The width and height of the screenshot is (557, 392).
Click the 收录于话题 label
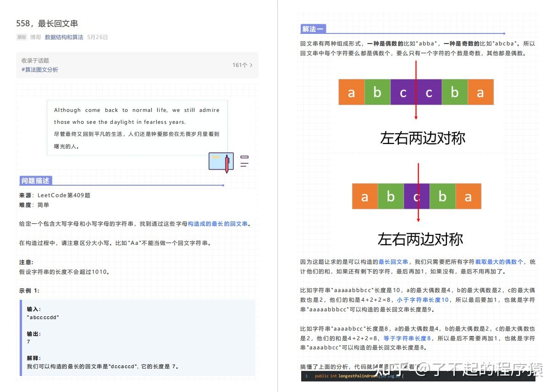[x=35, y=61]
